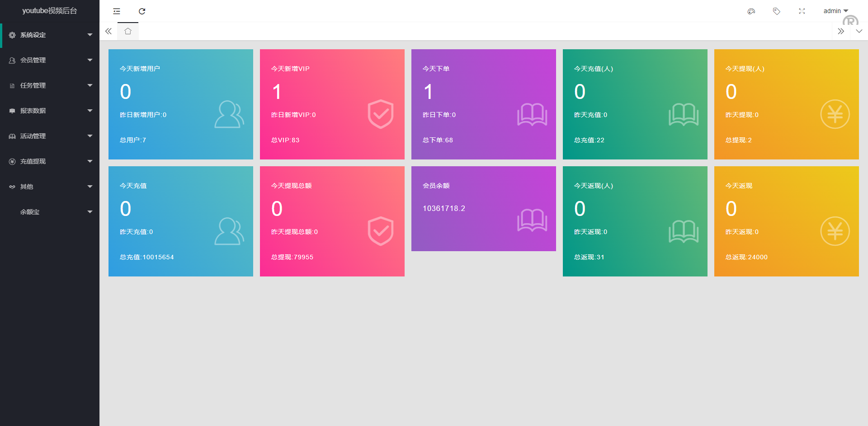Click the refresh page icon
This screenshot has width=868, height=426.
[142, 11]
